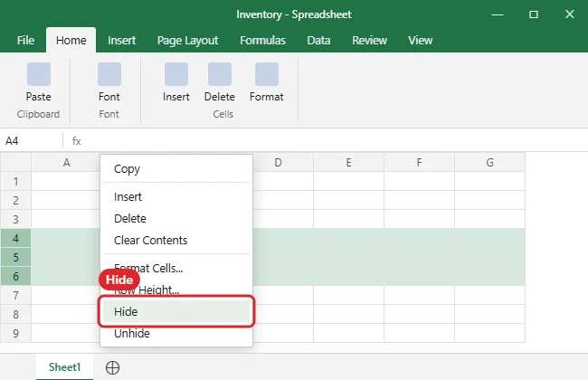Image resolution: width=588 pixels, height=380 pixels.
Task: Switch to Page Layout tab
Action: (187, 40)
